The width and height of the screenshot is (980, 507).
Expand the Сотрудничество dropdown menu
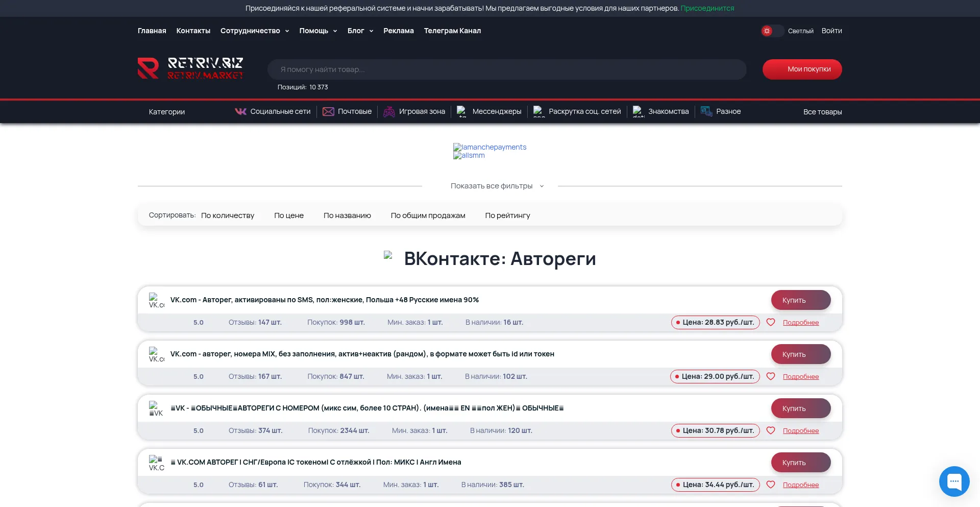pos(255,31)
